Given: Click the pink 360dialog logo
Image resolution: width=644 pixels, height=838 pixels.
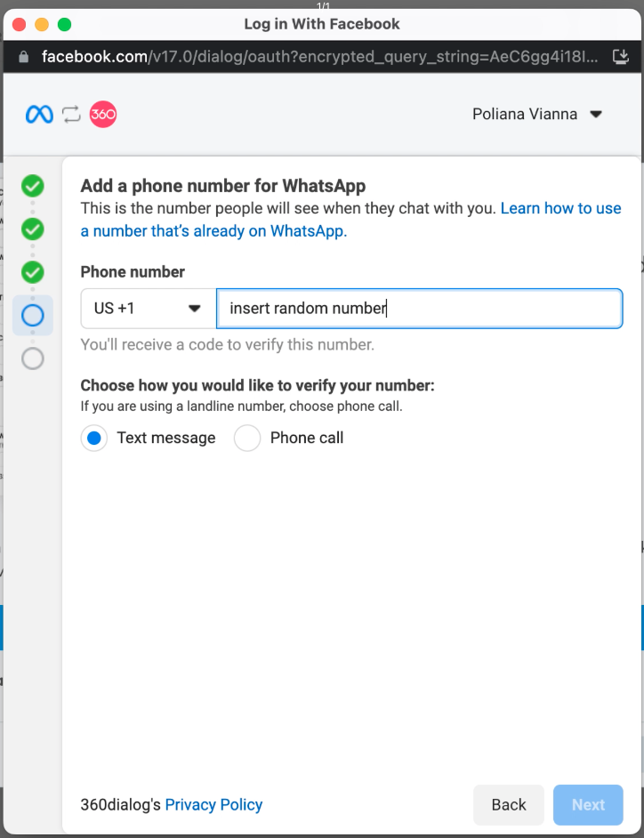Looking at the screenshot, I should click(102, 115).
